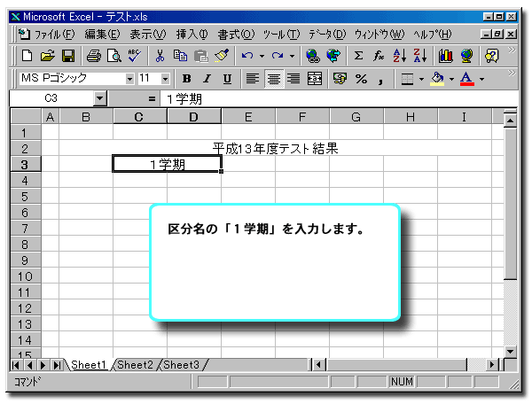Open the font name dropdown

[129, 79]
